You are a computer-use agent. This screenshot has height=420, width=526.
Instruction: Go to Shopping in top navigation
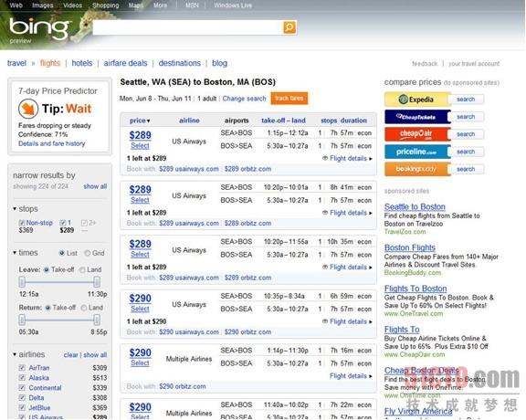tap(106, 5)
